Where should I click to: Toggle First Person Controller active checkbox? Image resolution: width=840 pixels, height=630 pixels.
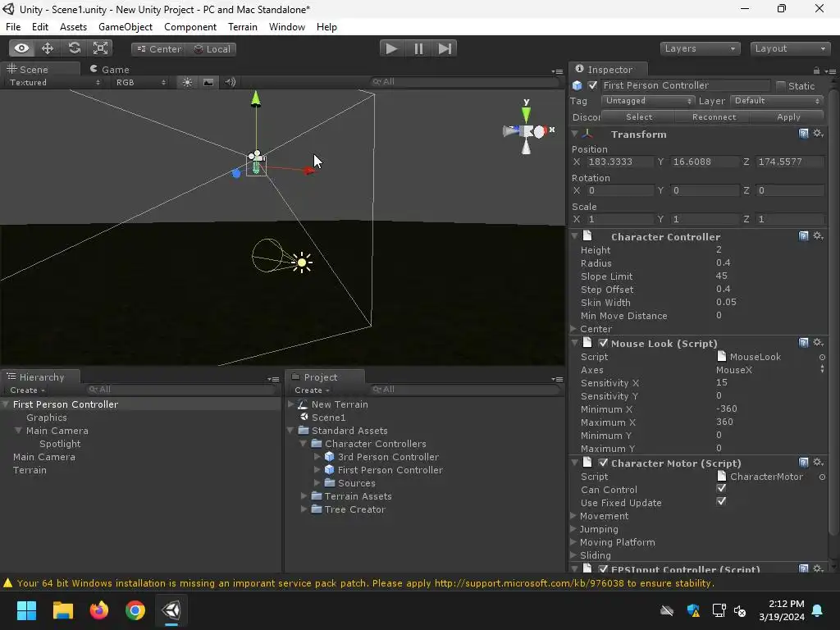pos(592,85)
